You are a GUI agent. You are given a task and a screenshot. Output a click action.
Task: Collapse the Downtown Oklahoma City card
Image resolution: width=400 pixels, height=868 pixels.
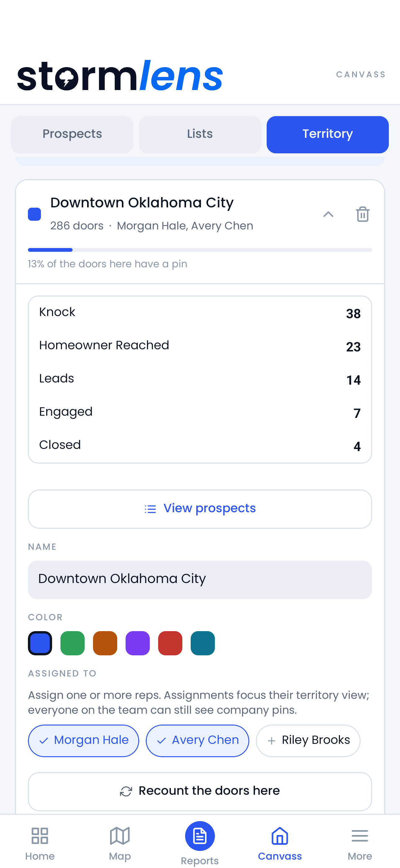click(328, 214)
